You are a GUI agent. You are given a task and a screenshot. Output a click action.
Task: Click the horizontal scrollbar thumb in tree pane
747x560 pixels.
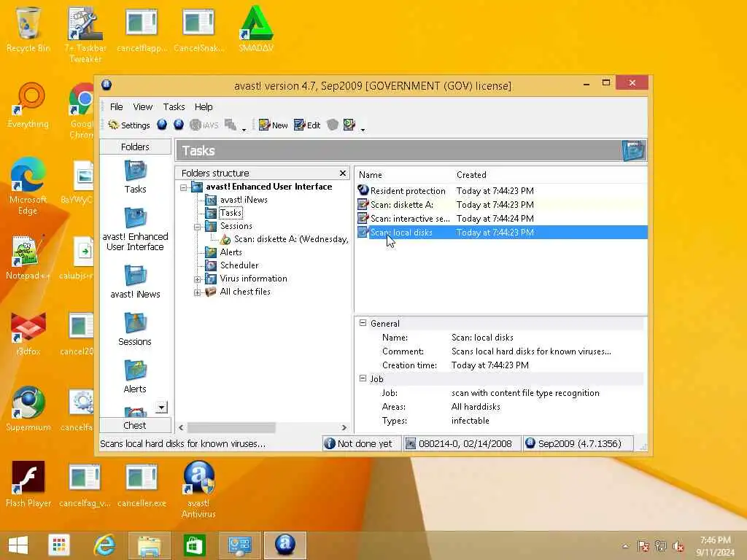pyautogui.click(x=231, y=427)
